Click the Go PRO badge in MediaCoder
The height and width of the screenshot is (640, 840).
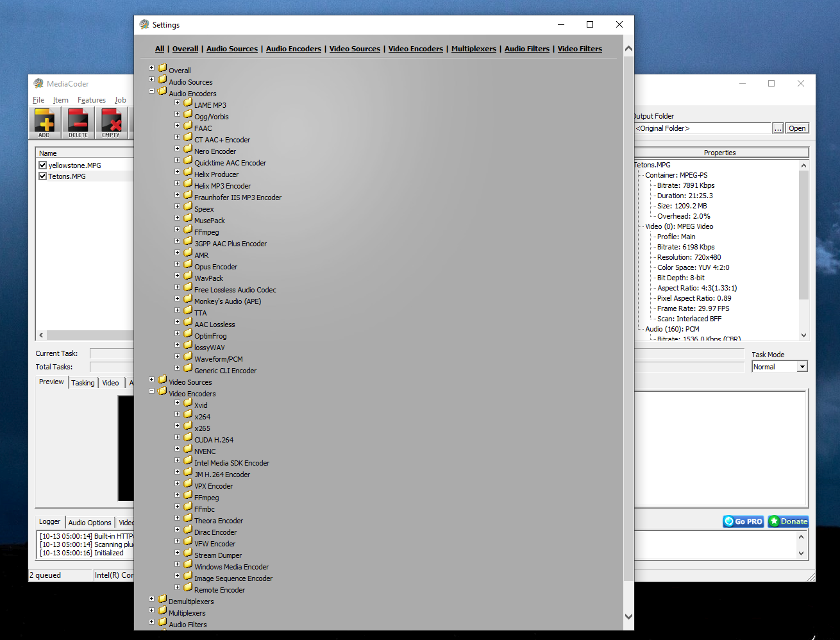(743, 521)
